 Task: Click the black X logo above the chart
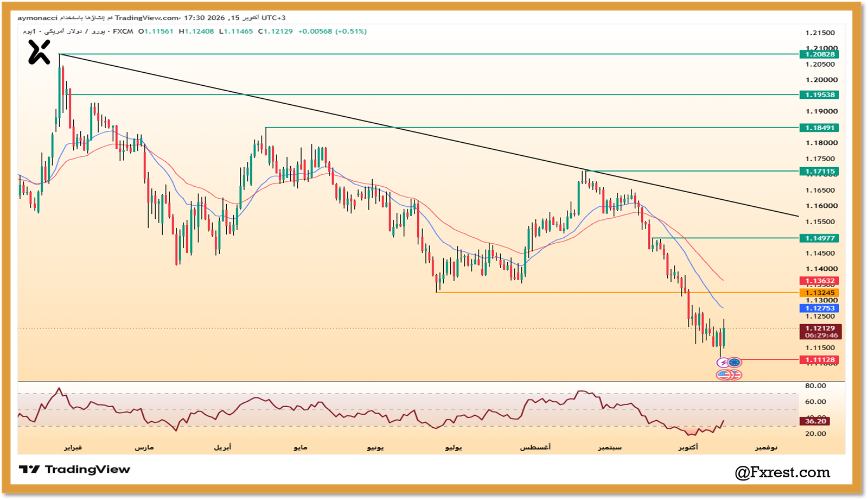[39, 52]
